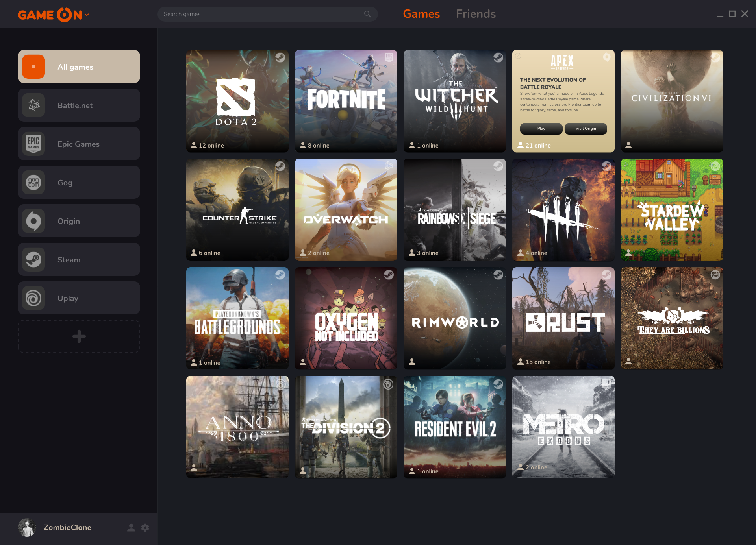756x545 pixels.
Task: Click Steam icon on Resident Evil 2
Action: [498, 383]
